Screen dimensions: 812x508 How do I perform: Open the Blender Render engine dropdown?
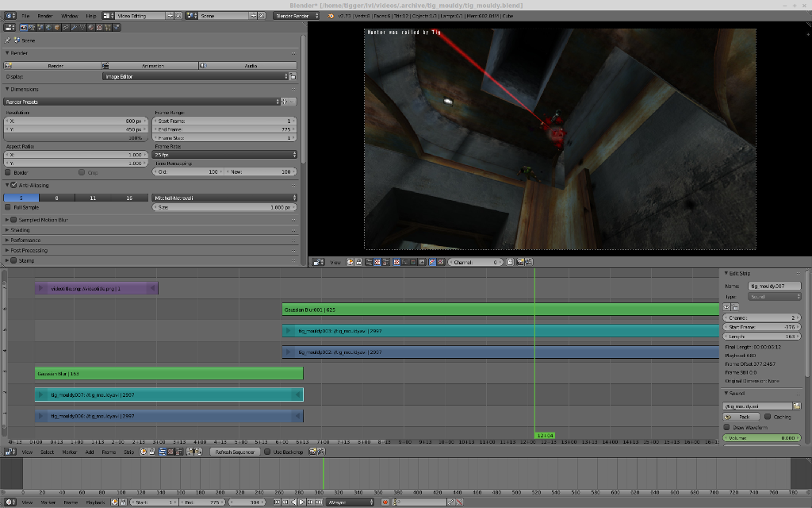[x=297, y=16]
